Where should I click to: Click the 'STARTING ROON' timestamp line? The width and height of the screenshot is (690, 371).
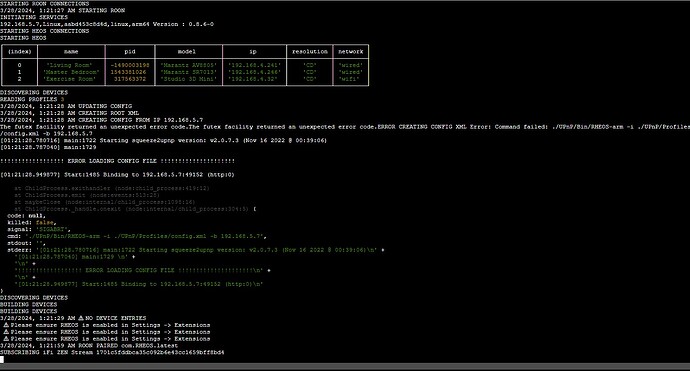(x=62, y=11)
